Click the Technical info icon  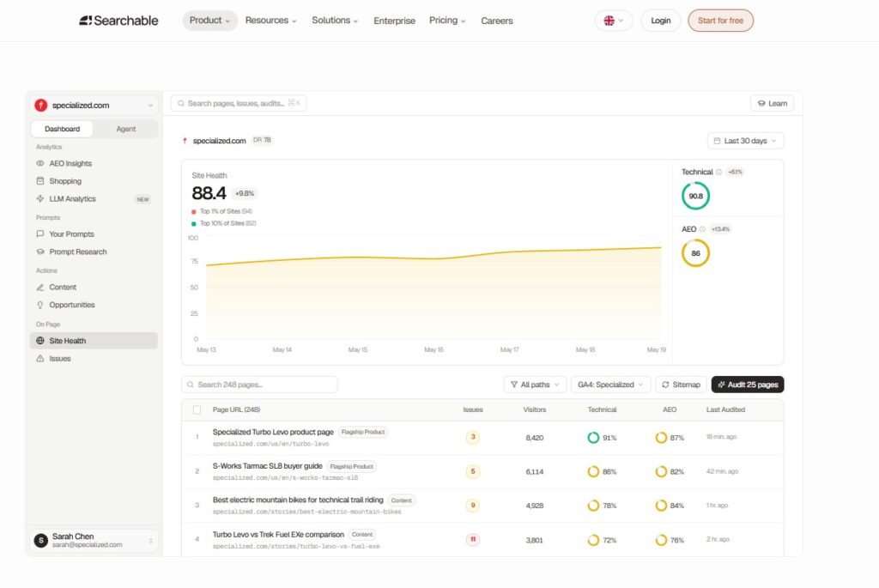click(x=718, y=172)
